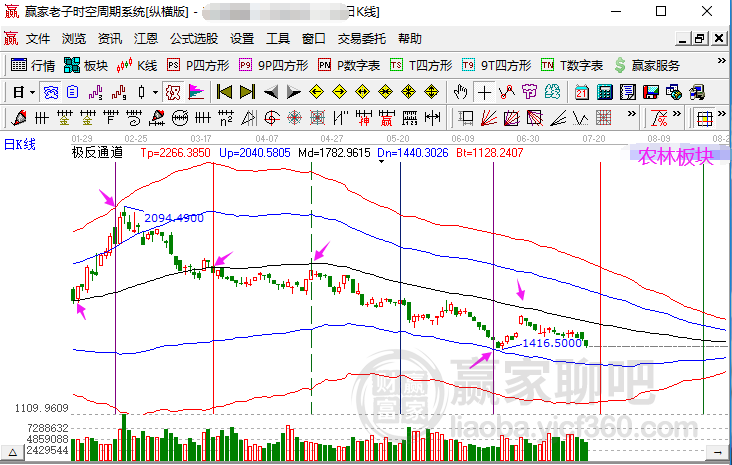
Task: Toggle the crosshair cursor tool
Action: (x=485, y=92)
